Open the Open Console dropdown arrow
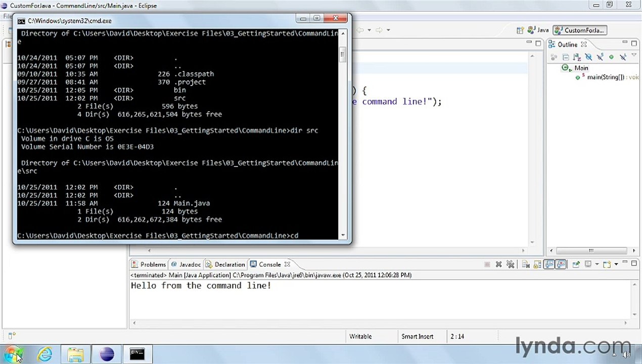 tap(616, 264)
